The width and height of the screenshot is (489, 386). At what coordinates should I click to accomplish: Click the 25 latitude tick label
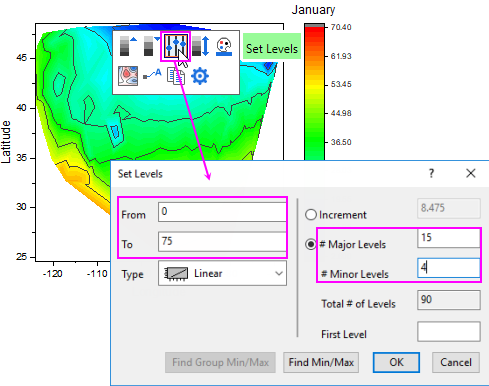21,257
